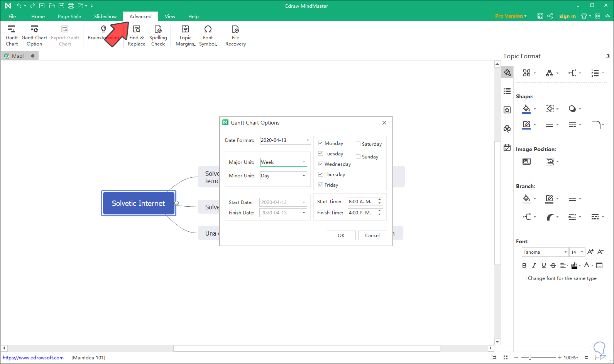Check the Saturday checkbox
614x364 pixels.
click(x=358, y=144)
